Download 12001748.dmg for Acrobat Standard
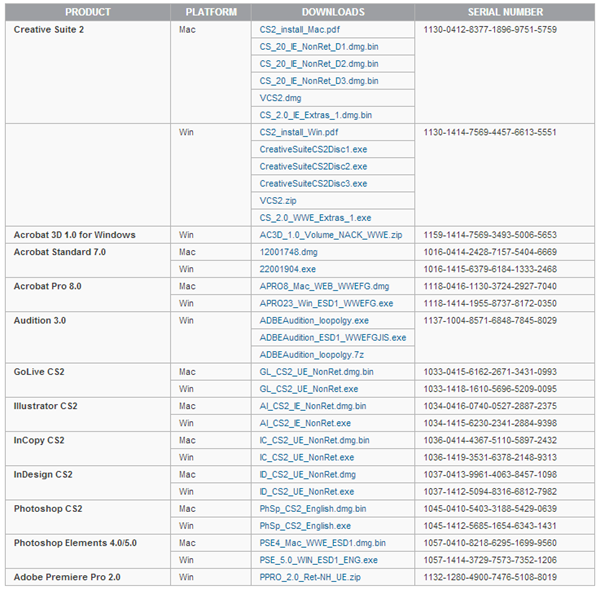 point(288,252)
